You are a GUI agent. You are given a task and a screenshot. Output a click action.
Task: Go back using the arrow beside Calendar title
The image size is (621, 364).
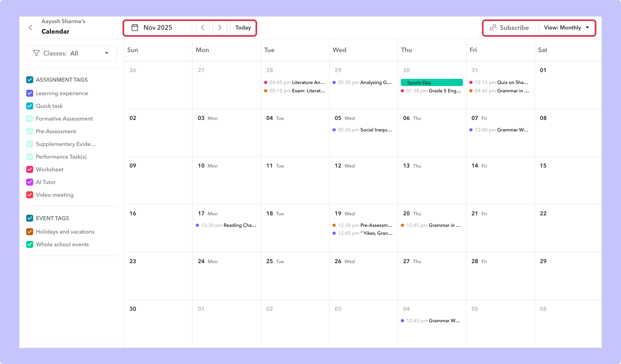pos(31,27)
